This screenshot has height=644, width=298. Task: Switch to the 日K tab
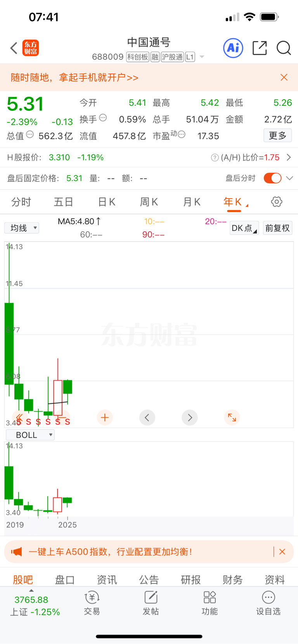point(107,201)
